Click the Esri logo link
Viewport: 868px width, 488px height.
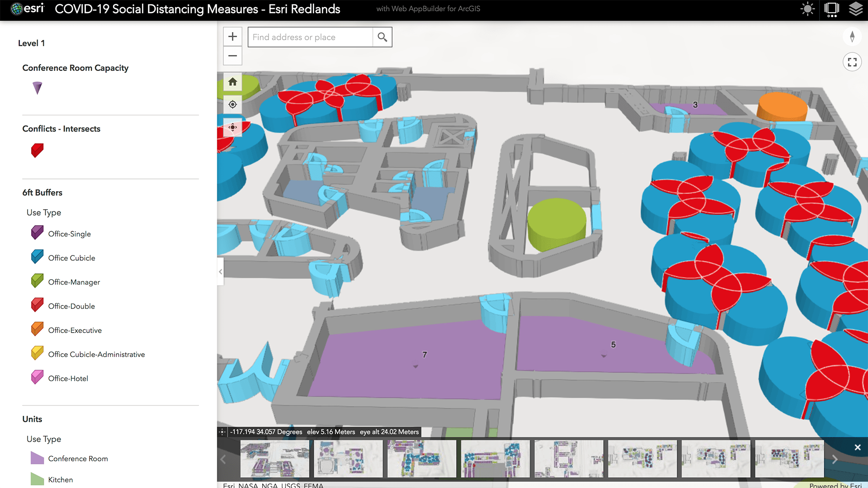point(28,9)
